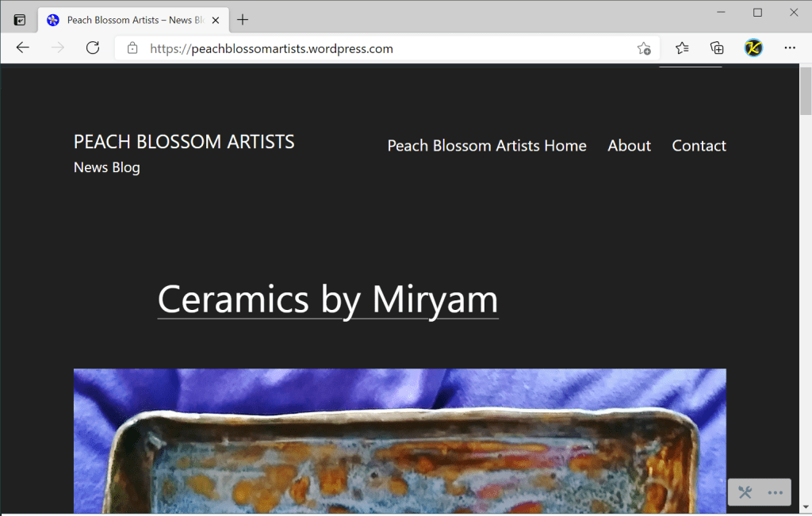The image size is (812, 516).
Task: View site information lock icon
Action: point(132,48)
